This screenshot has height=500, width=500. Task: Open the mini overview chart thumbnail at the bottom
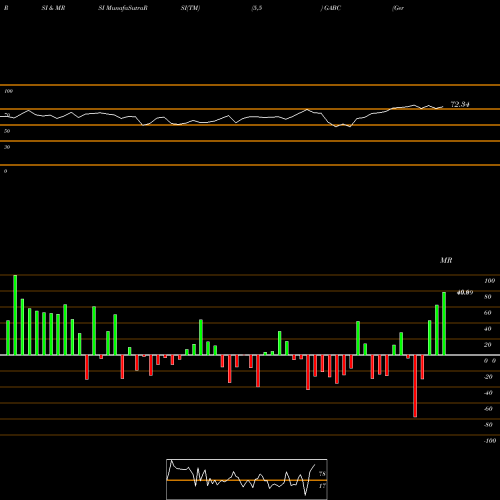247,479
